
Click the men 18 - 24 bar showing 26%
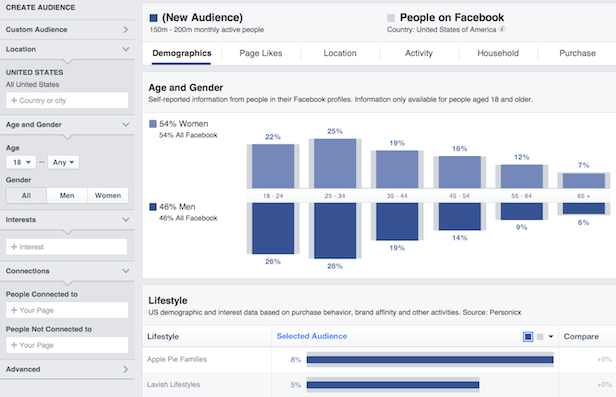point(273,228)
